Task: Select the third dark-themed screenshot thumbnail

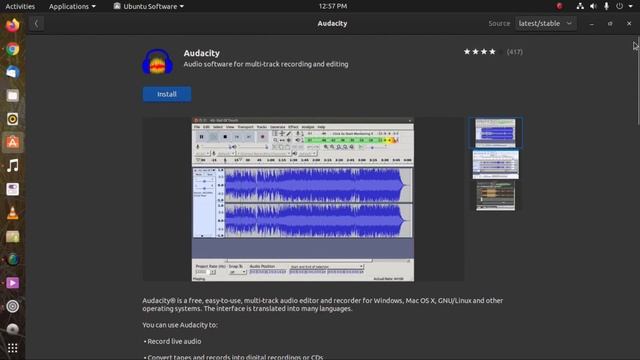Action: pos(496,196)
